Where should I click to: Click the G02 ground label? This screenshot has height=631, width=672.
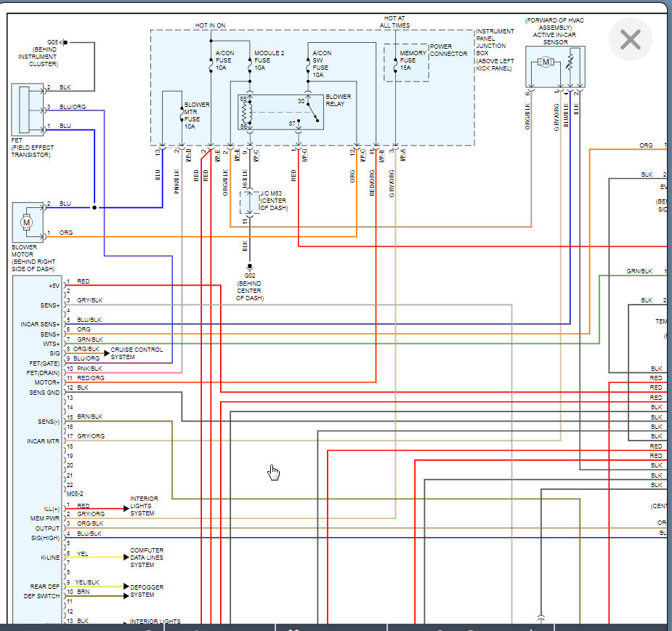[249, 276]
